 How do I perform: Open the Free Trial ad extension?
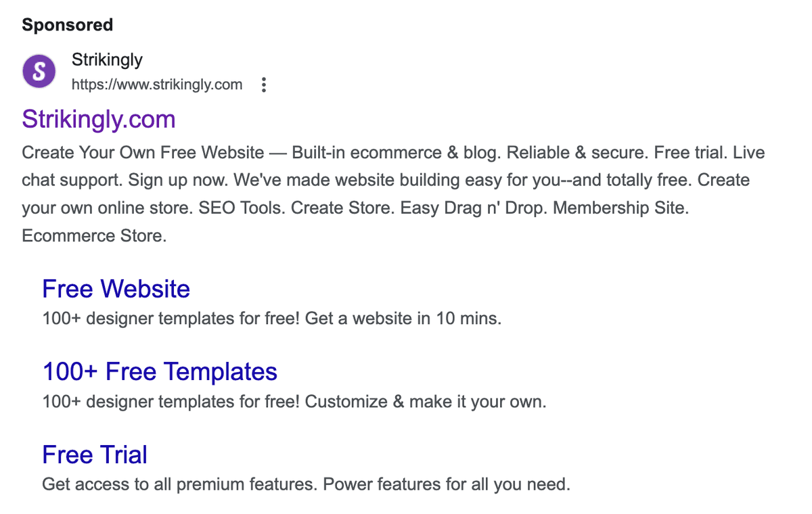click(x=94, y=454)
